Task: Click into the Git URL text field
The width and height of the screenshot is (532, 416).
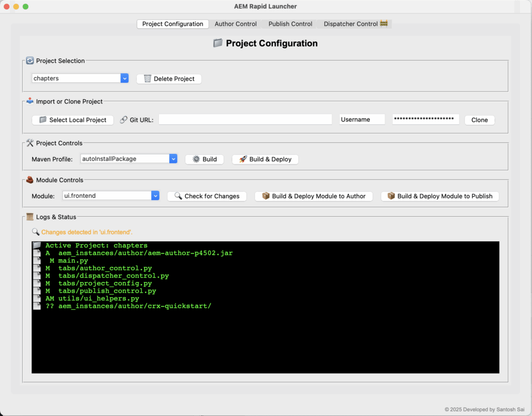Action: click(x=245, y=120)
